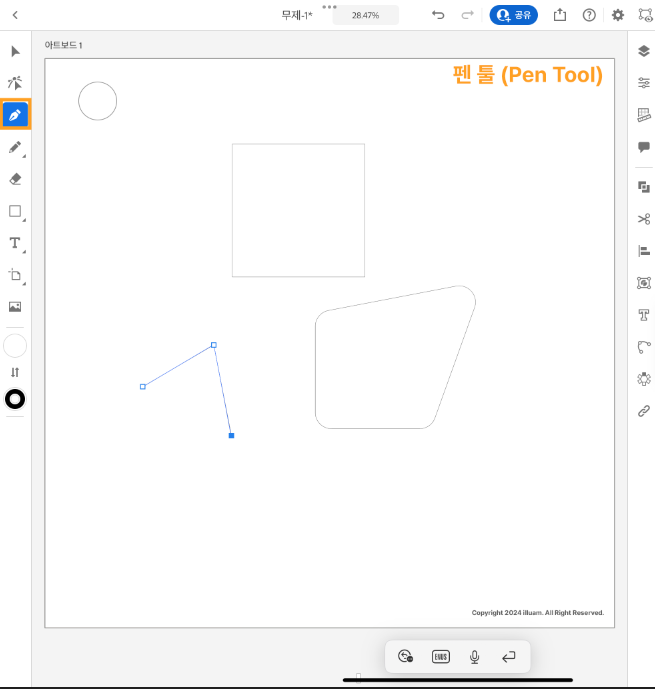Select the Direct Selection tool
Screen dimensions: 655x689
[15, 83]
